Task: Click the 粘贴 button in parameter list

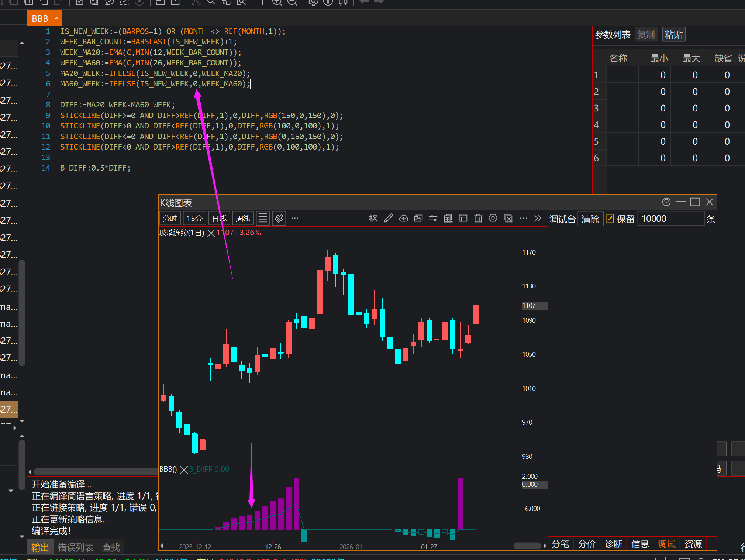Action: click(673, 35)
